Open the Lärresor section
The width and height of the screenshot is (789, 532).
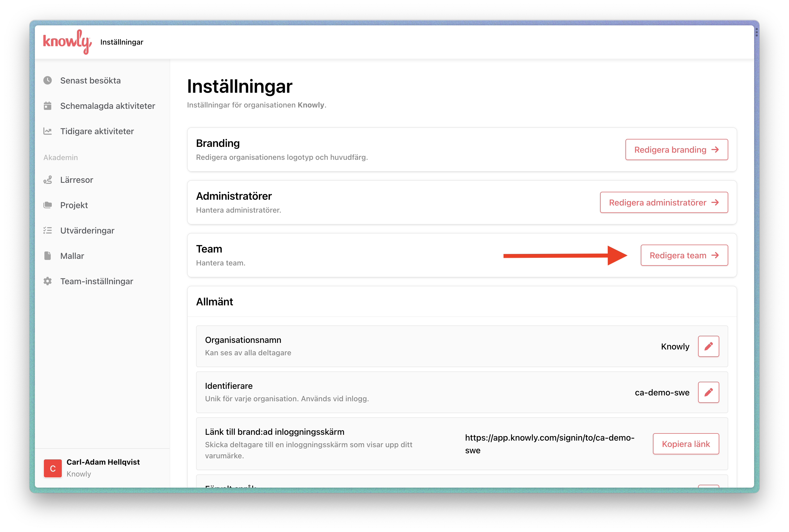click(77, 180)
